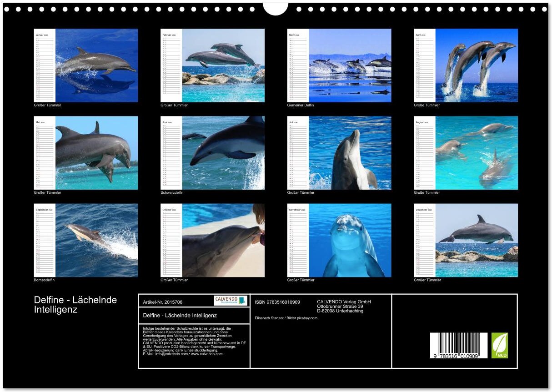Select the März calendar page thumbnail
The image size is (552, 392).
click(339, 65)
